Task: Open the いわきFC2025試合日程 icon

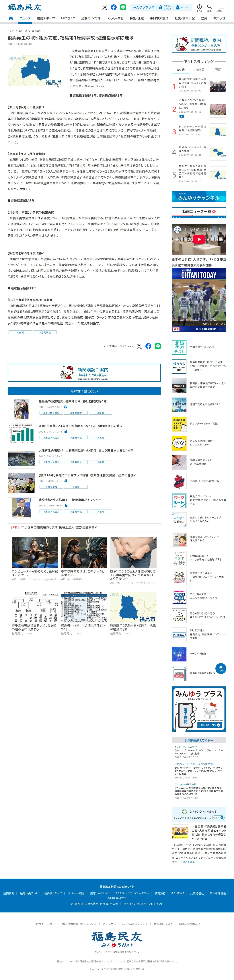Action: (x=179, y=481)
